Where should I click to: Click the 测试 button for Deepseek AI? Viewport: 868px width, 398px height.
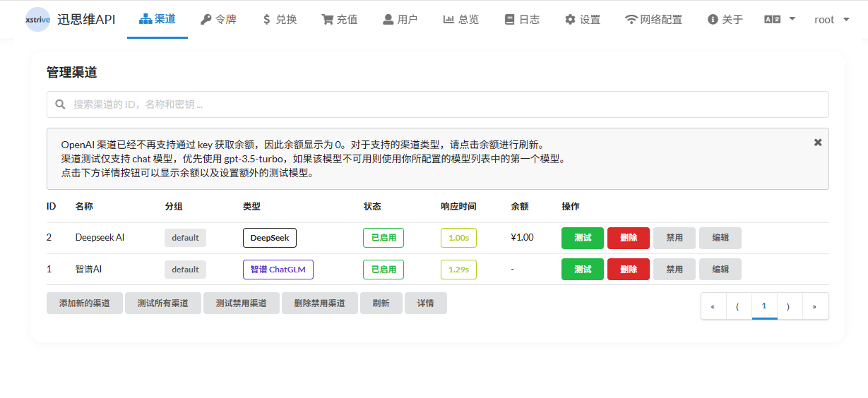click(583, 238)
